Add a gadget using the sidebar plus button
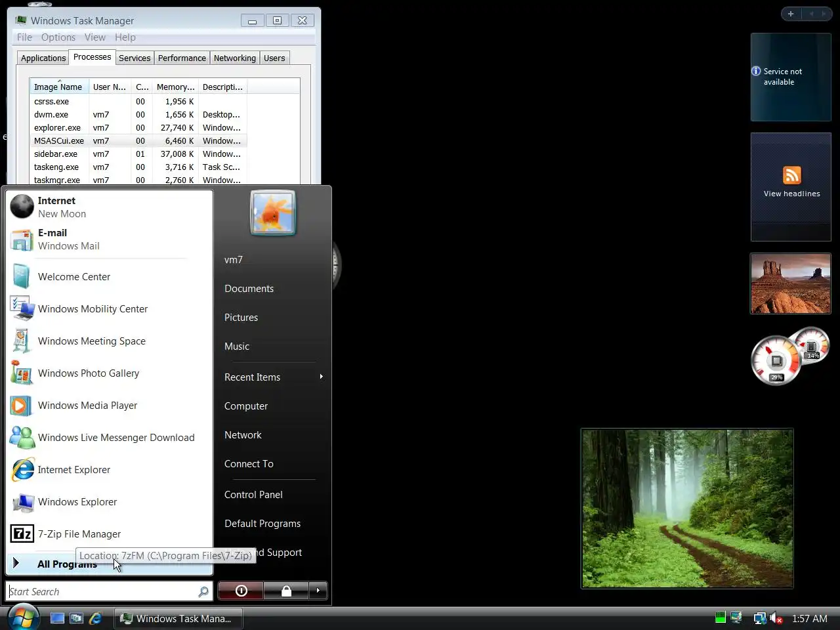 [x=791, y=14]
